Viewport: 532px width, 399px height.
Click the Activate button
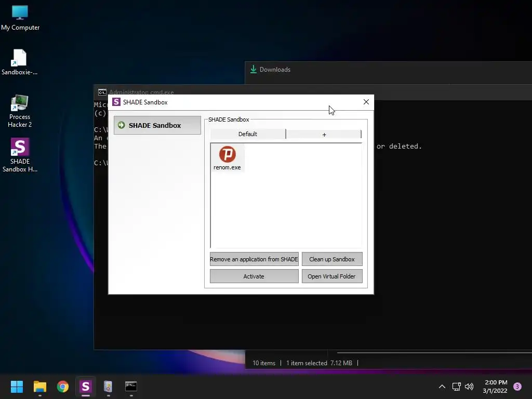click(254, 276)
